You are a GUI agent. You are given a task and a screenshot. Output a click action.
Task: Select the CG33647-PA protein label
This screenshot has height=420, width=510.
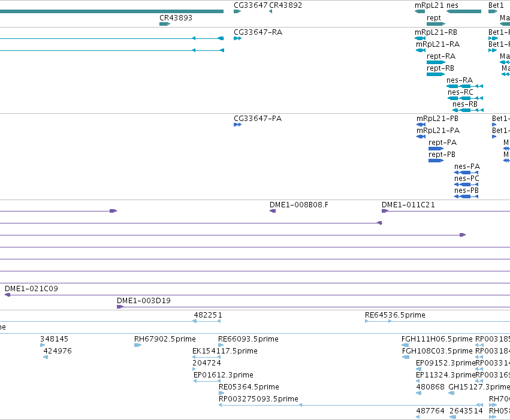258,119
